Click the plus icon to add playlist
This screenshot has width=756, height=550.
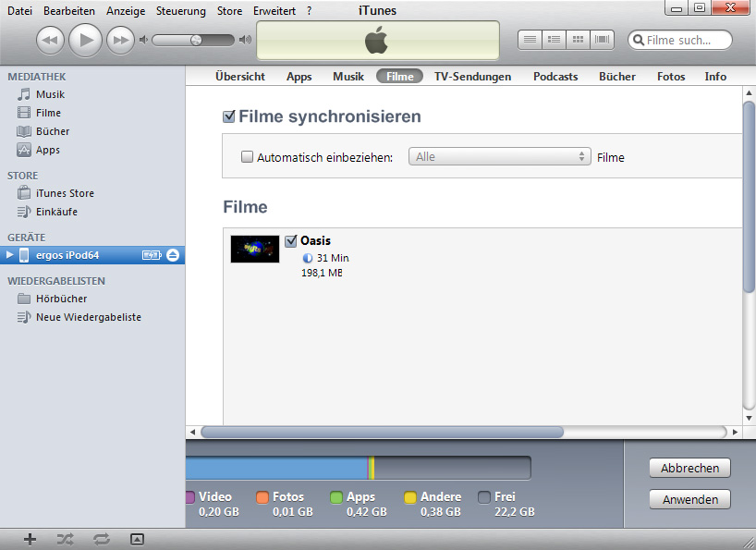click(30, 540)
